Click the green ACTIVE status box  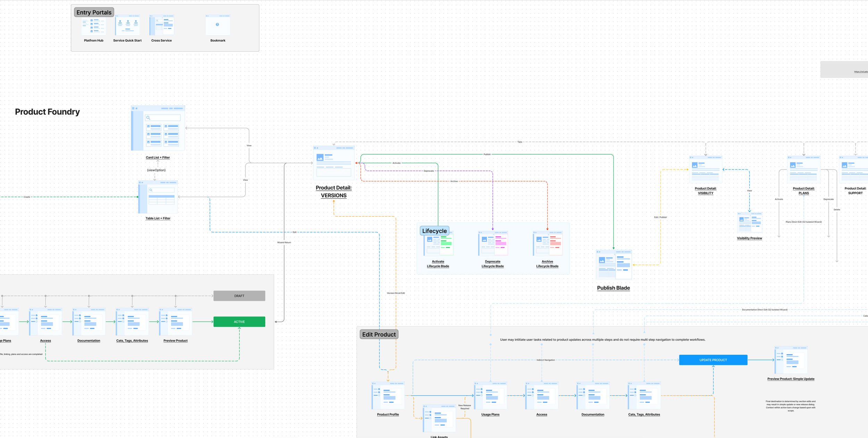coord(239,322)
